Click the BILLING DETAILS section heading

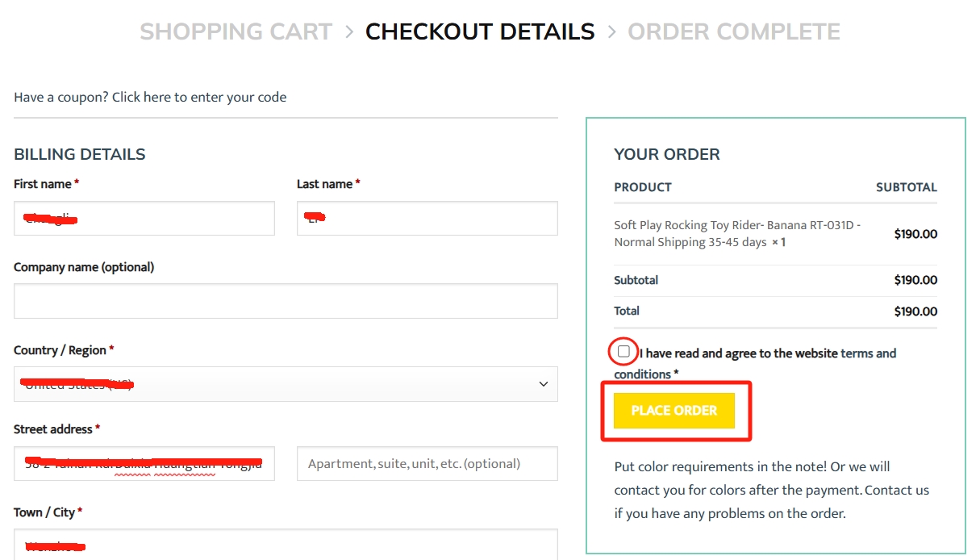[x=79, y=153]
